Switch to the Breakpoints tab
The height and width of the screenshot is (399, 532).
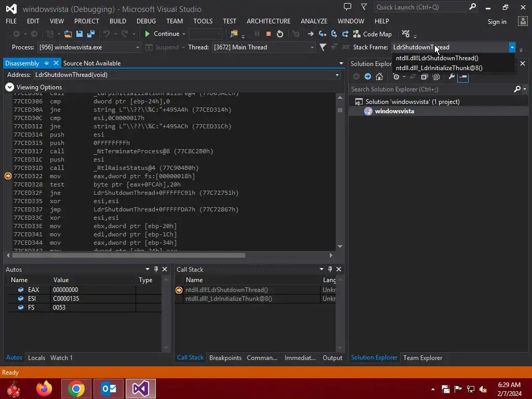[x=225, y=357]
